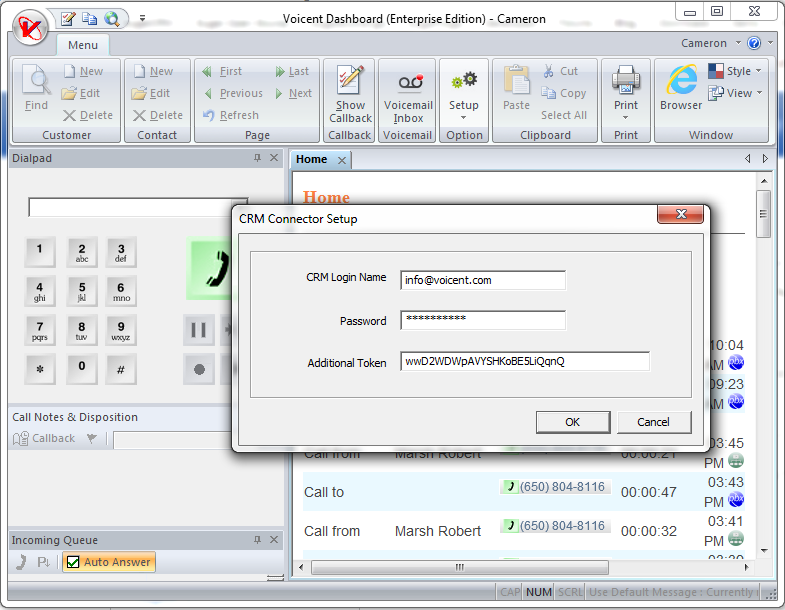Go to the Previous page
This screenshot has height=610, width=785.
[x=233, y=93]
